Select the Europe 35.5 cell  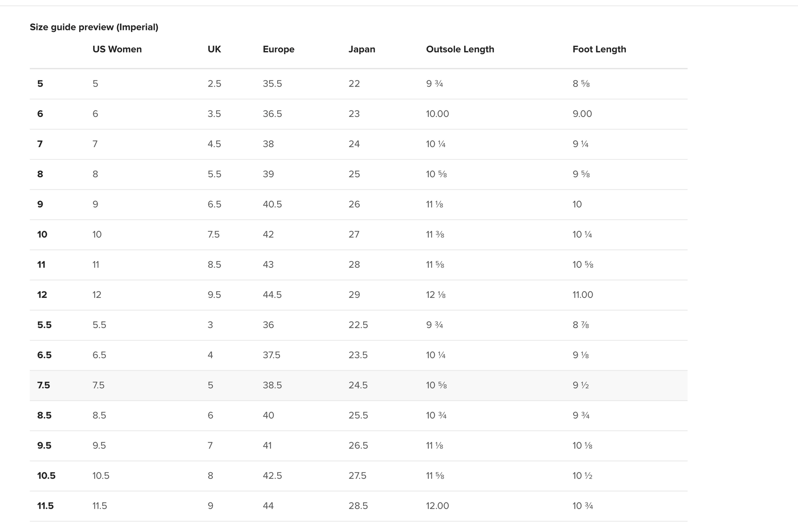tap(272, 84)
